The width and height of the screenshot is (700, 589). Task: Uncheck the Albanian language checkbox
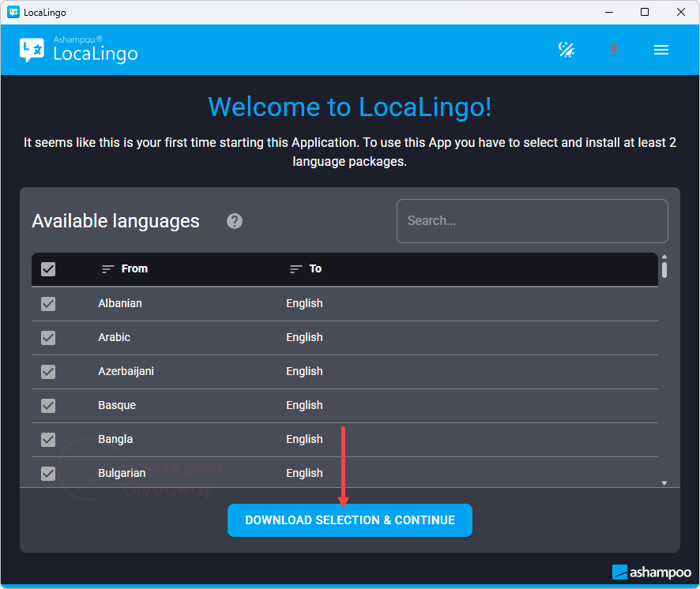point(48,304)
